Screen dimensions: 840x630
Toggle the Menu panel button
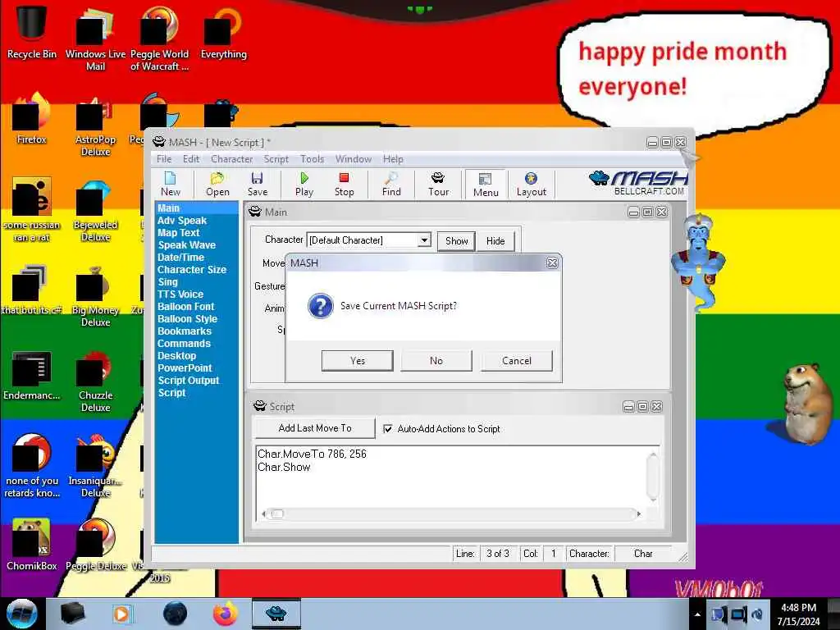486,185
